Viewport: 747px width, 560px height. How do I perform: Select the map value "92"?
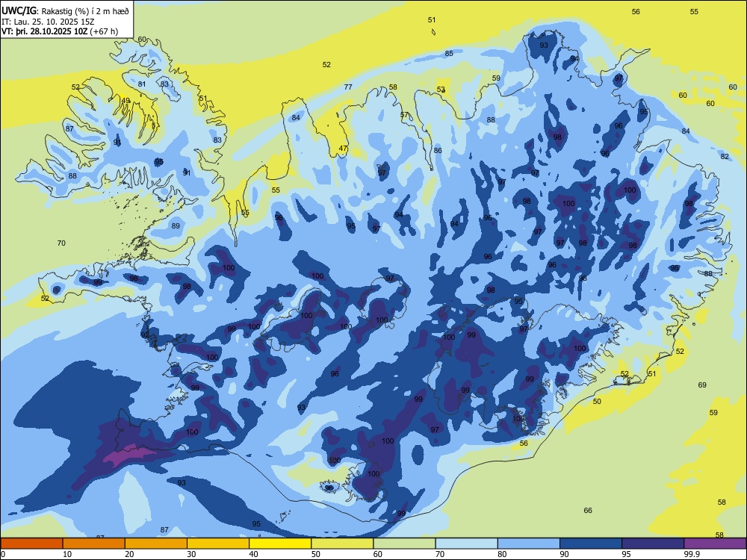(x=144, y=335)
